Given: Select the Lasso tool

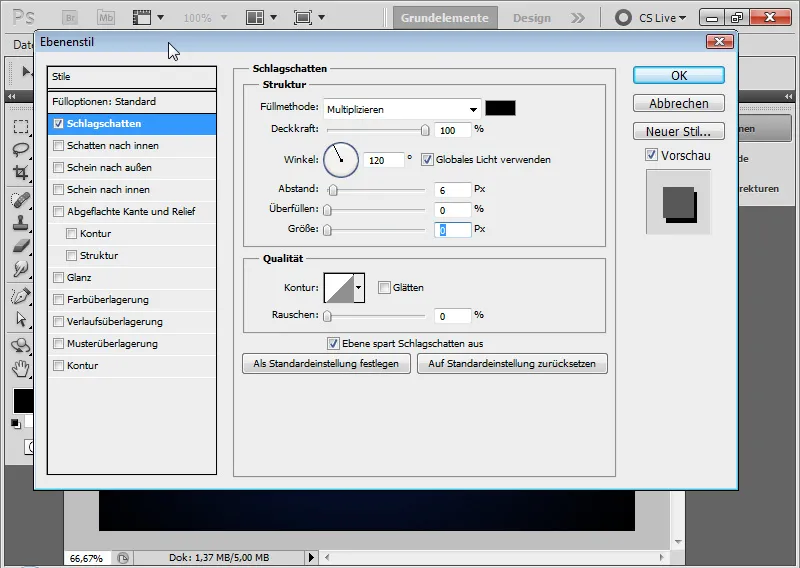Looking at the screenshot, I should [x=20, y=150].
